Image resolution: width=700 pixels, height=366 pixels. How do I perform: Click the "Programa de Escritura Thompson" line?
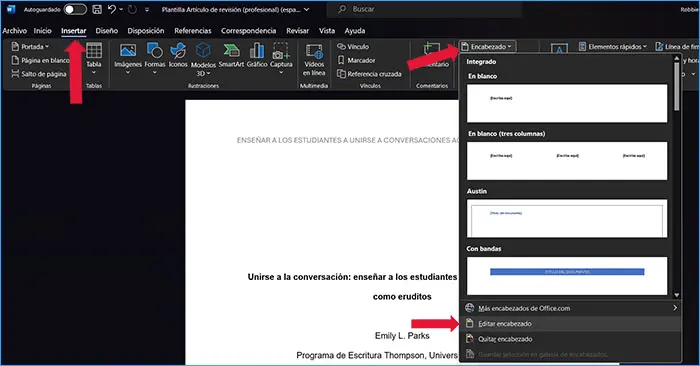[377, 356]
